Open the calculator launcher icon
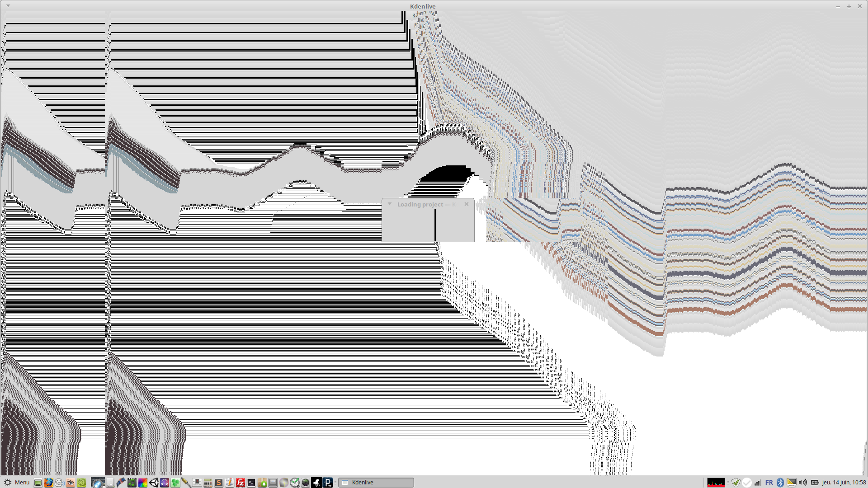 tap(208, 483)
